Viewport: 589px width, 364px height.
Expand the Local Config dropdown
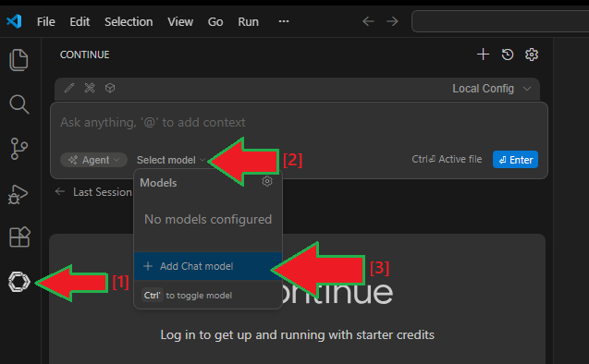pos(491,89)
